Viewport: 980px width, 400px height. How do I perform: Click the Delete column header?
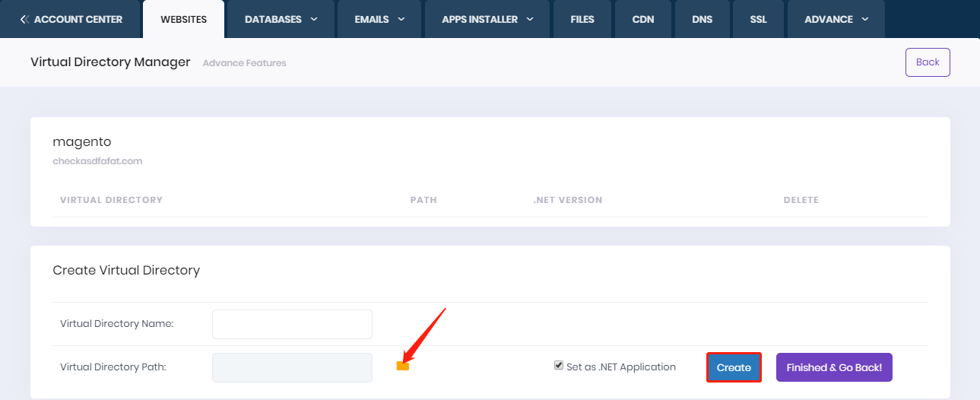801,200
